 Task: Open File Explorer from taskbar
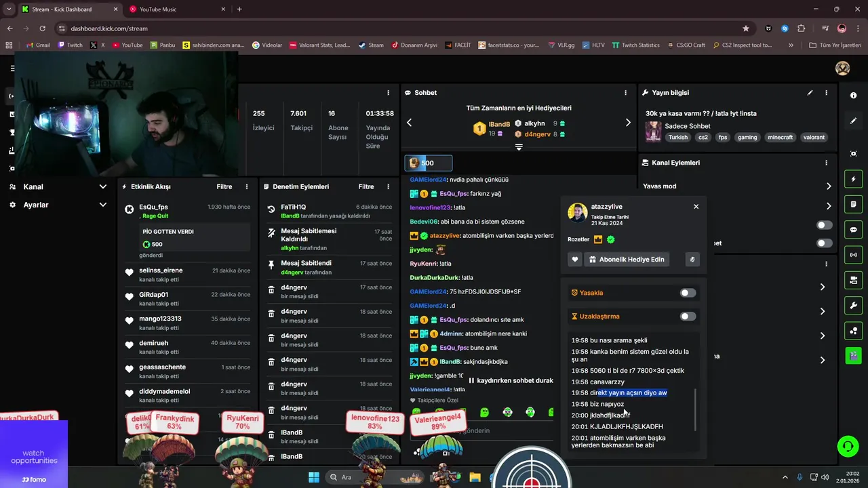(475, 477)
